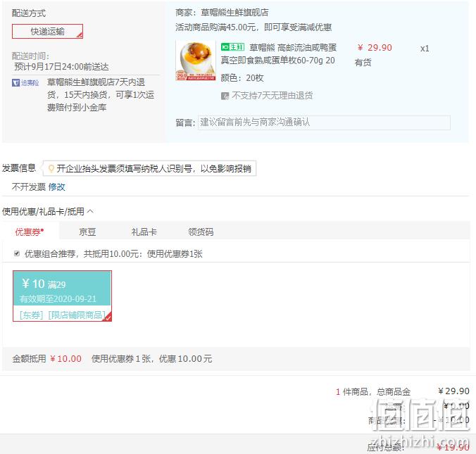Image resolution: width=476 pixels, height=454 pixels.
Task: Click the 不开发票 invoice status text
Action: (x=29, y=187)
